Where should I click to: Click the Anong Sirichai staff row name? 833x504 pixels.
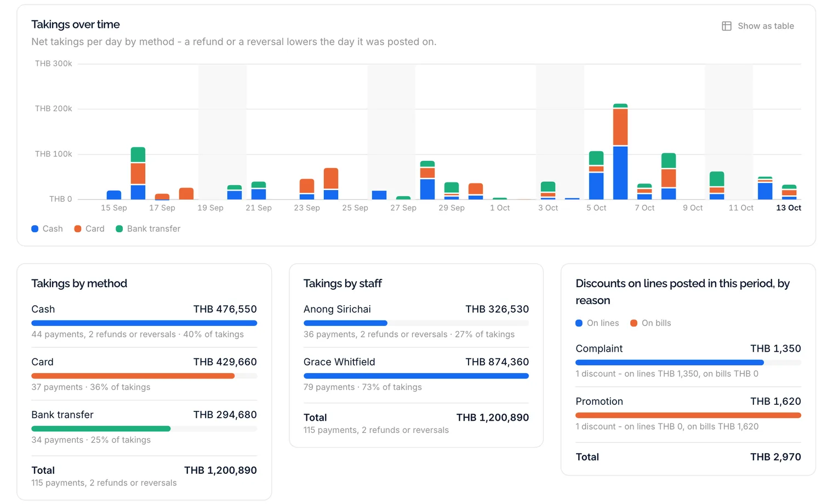point(337,310)
